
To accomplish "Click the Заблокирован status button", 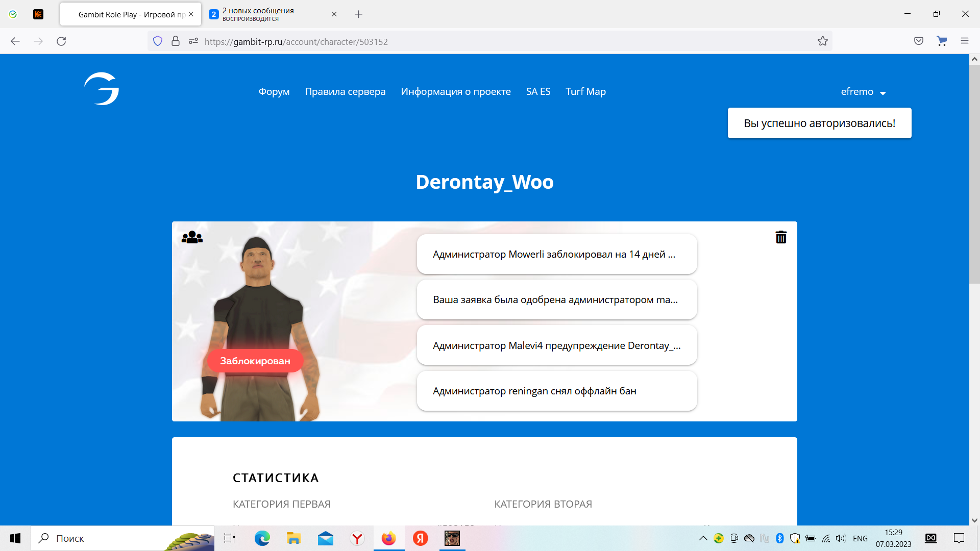I will pyautogui.click(x=255, y=361).
